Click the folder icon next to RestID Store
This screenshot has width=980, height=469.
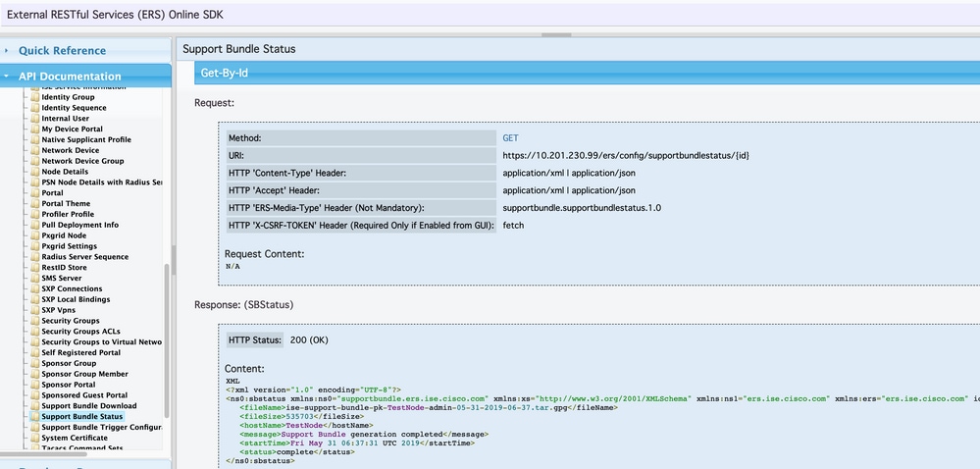tap(35, 267)
